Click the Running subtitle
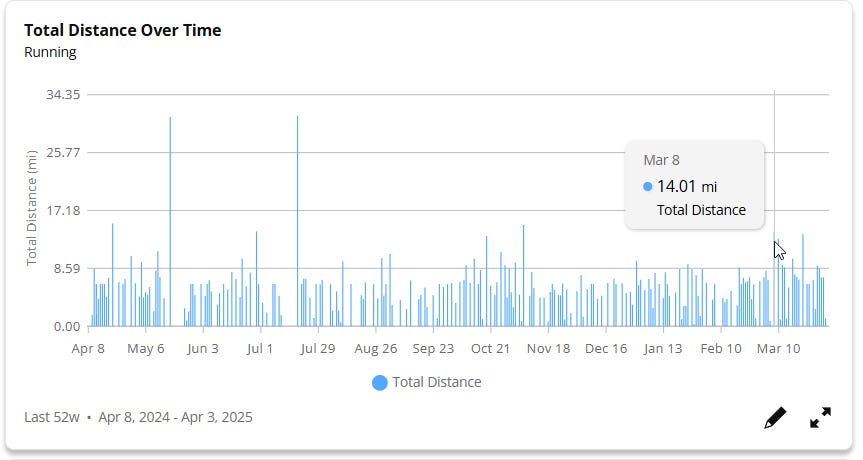863x460 pixels. [x=50, y=52]
